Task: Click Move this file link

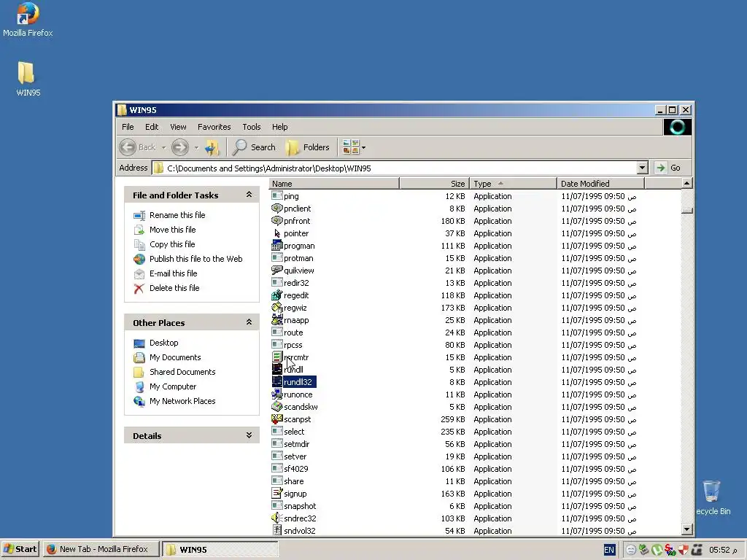Action: tap(172, 230)
